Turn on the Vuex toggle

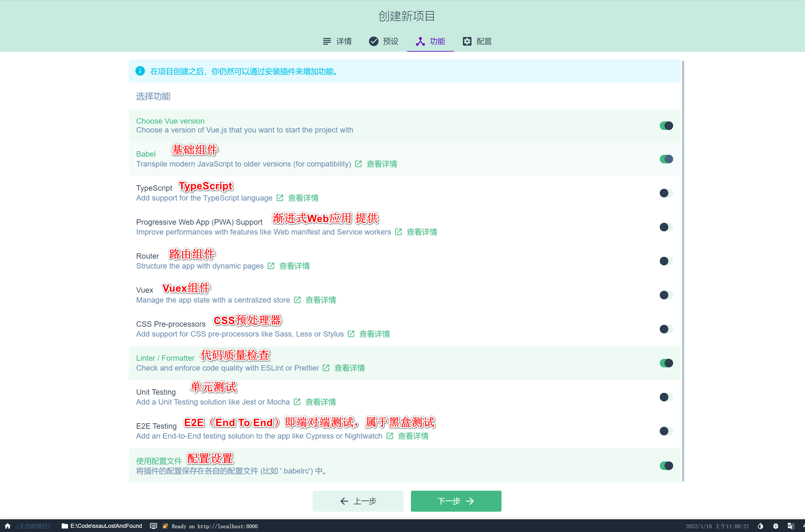(666, 295)
